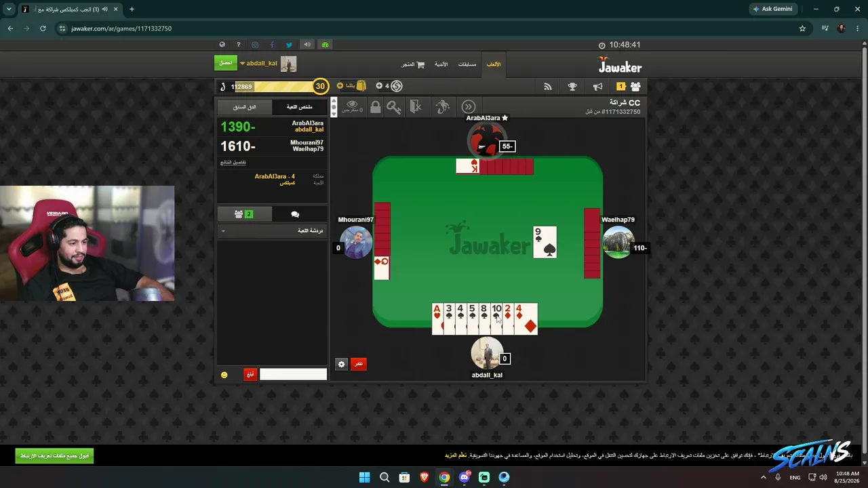Add tokens using the coin icon
This screenshot has height=488, width=868.
[397, 86]
